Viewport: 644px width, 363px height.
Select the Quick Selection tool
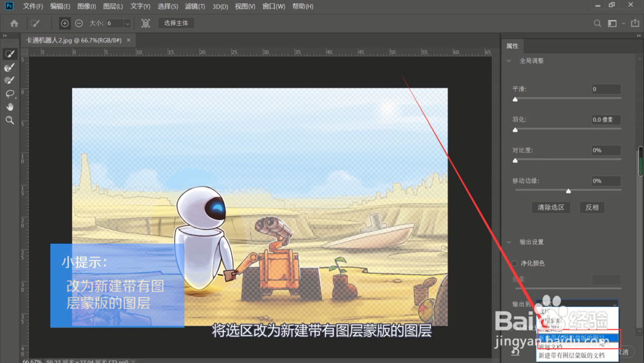click(x=10, y=54)
